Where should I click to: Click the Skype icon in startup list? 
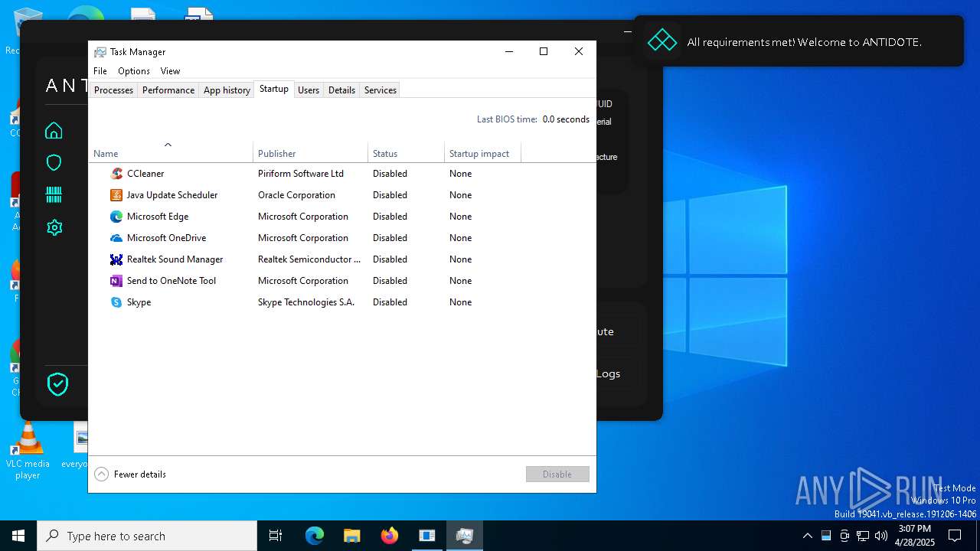116,302
